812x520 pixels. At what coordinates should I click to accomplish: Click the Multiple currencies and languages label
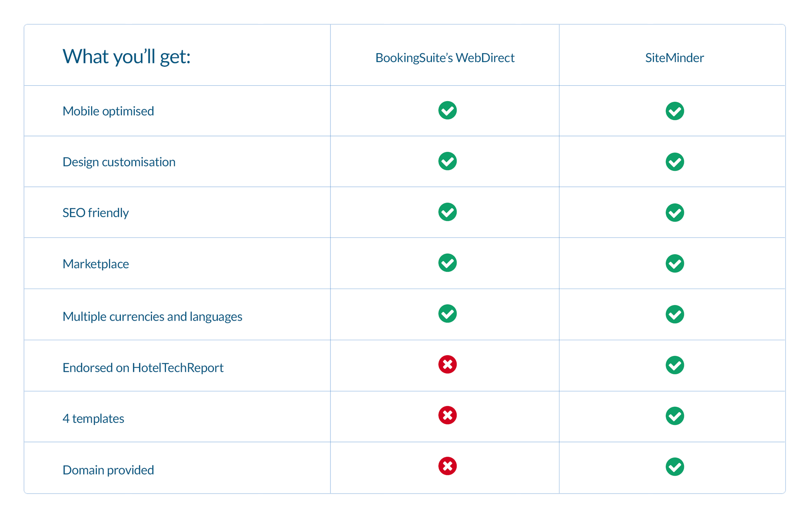(x=152, y=317)
